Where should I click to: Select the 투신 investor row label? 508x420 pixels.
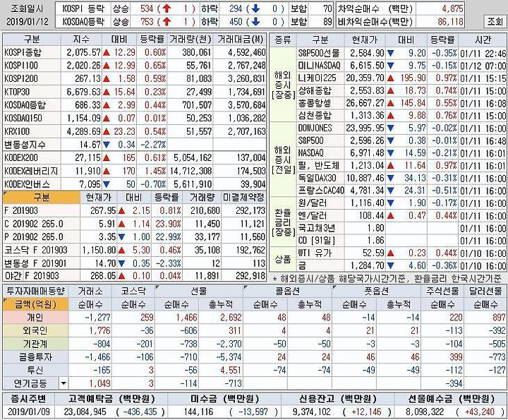pyautogui.click(x=35, y=370)
